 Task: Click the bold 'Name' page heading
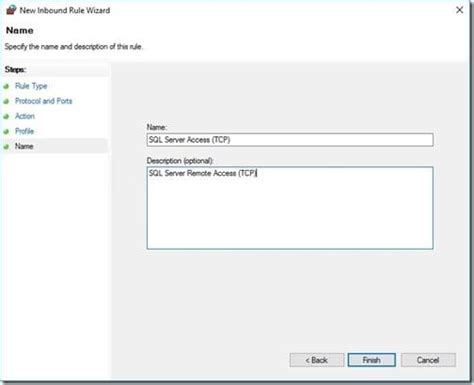point(20,30)
